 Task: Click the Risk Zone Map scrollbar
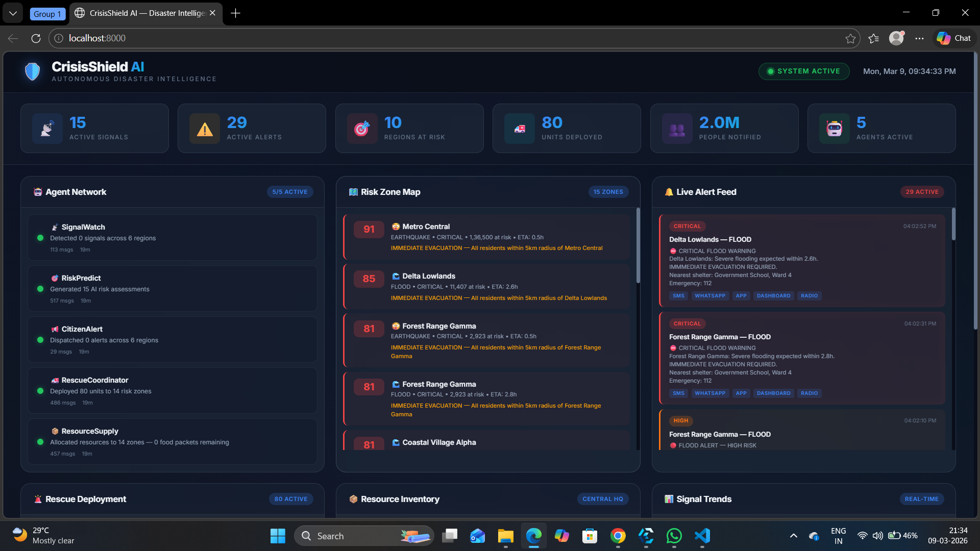pyautogui.click(x=638, y=246)
